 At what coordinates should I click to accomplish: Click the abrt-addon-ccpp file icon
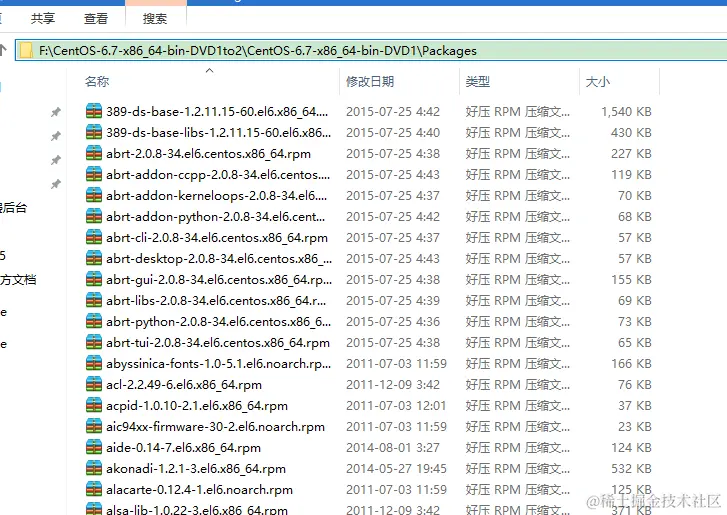click(x=94, y=174)
